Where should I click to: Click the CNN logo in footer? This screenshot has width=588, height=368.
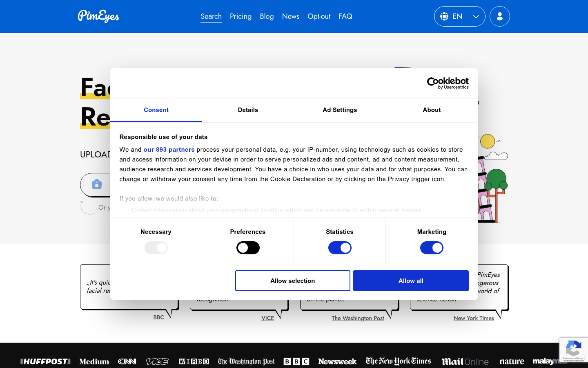tap(127, 361)
